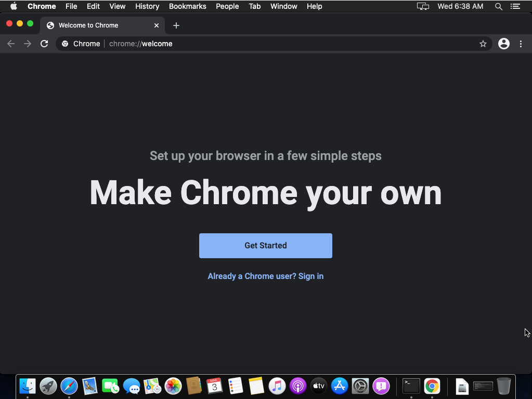Image resolution: width=532 pixels, height=399 pixels.
Task: Launch Safari from the Dock
Action: (x=69, y=386)
